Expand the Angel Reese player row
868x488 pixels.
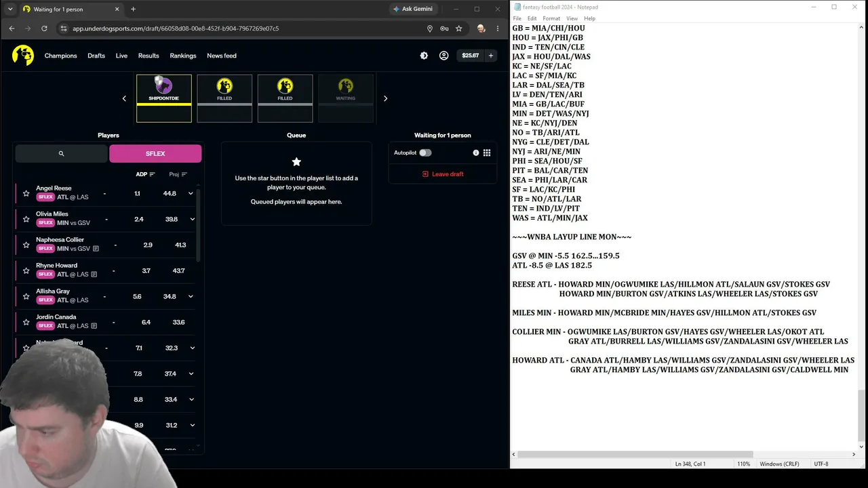(x=191, y=193)
